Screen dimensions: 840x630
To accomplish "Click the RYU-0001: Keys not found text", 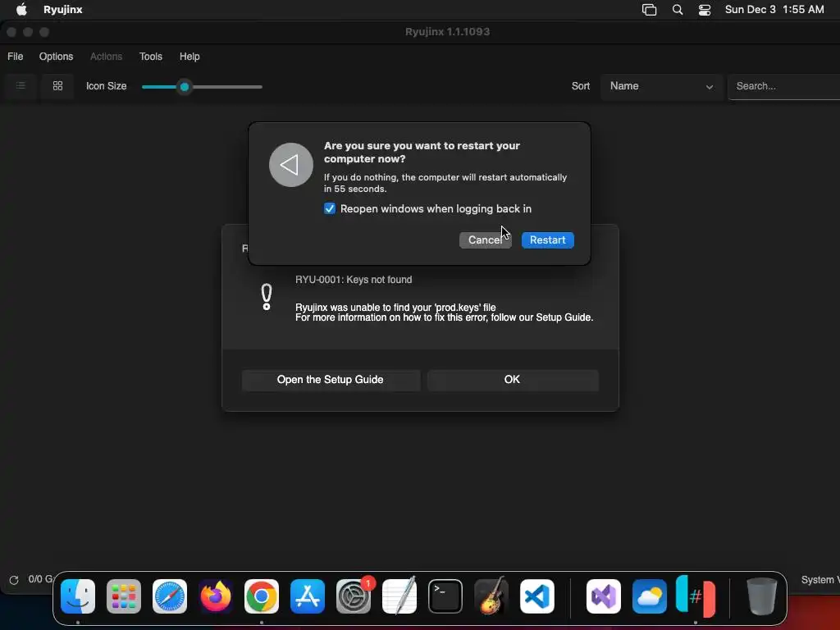I will [x=354, y=280].
